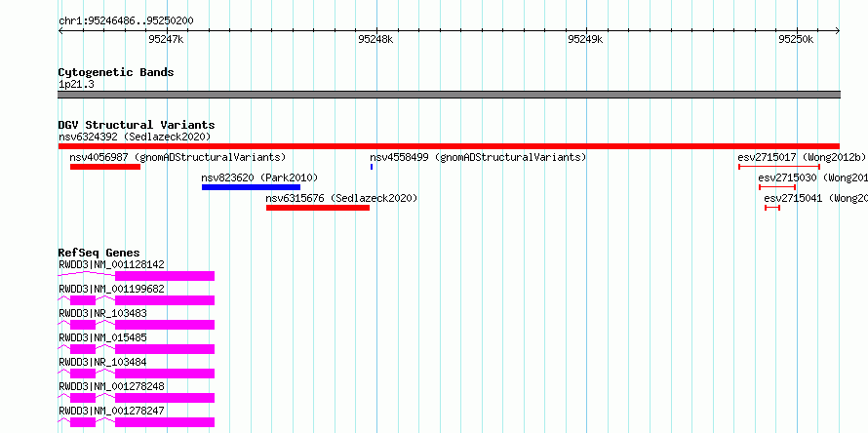This screenshot has height=433, width=868.
Task: Click the esv2715017 (Wong2012b) label
Action: pos(802,157)
